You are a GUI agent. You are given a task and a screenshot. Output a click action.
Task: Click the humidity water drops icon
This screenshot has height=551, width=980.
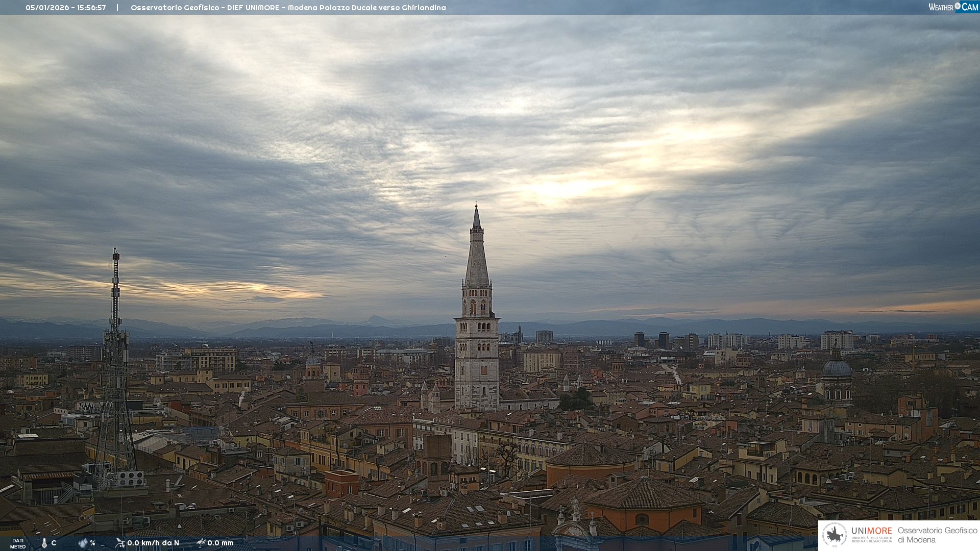click(x=83, y=543)
